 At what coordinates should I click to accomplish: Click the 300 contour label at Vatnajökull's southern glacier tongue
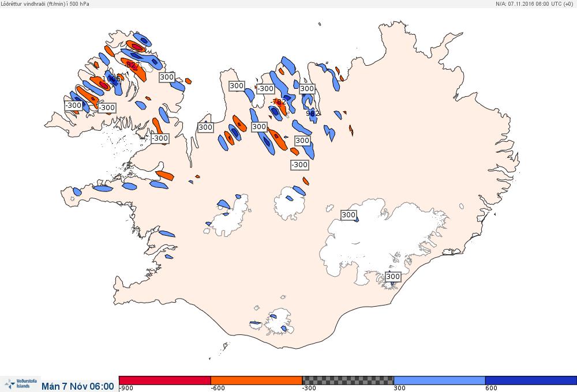pyautogui.click(x=392, y=276)
